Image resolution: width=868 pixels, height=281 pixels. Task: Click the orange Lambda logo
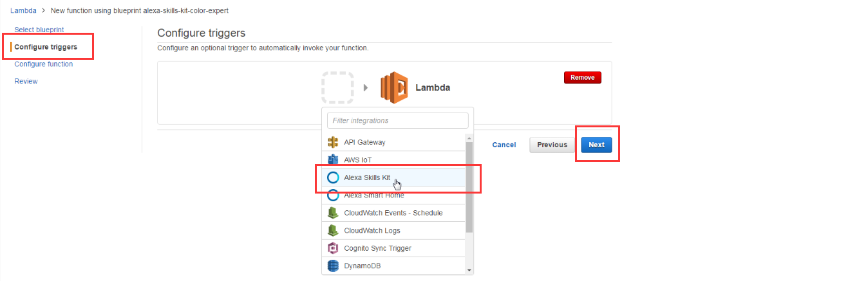point(394,87)
